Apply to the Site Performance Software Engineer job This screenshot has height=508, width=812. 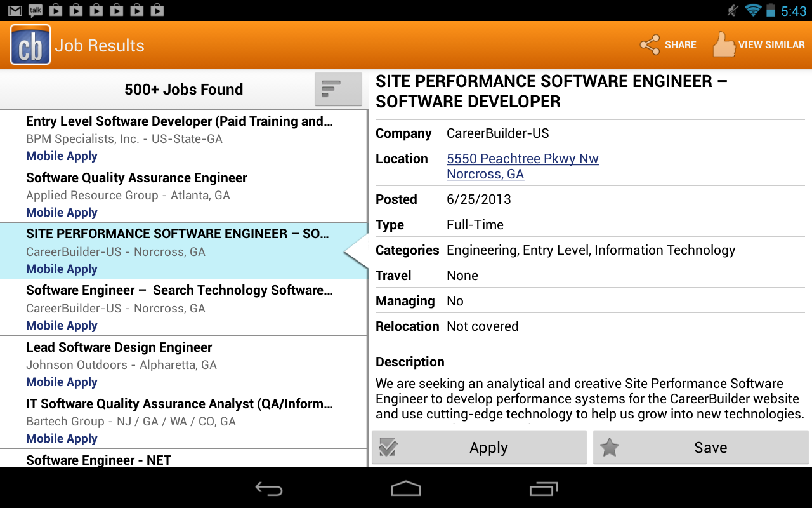[x=479, y=448]
